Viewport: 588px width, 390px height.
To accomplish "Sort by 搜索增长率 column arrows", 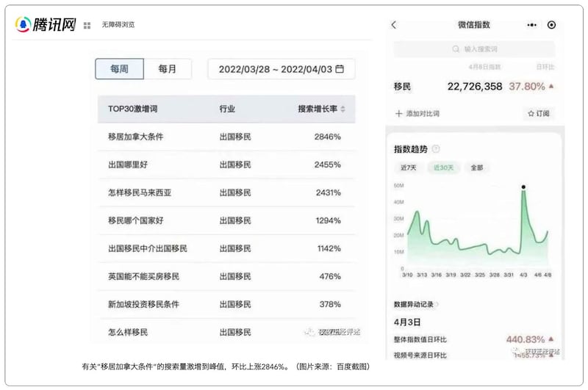I will [x=343, y=109].
